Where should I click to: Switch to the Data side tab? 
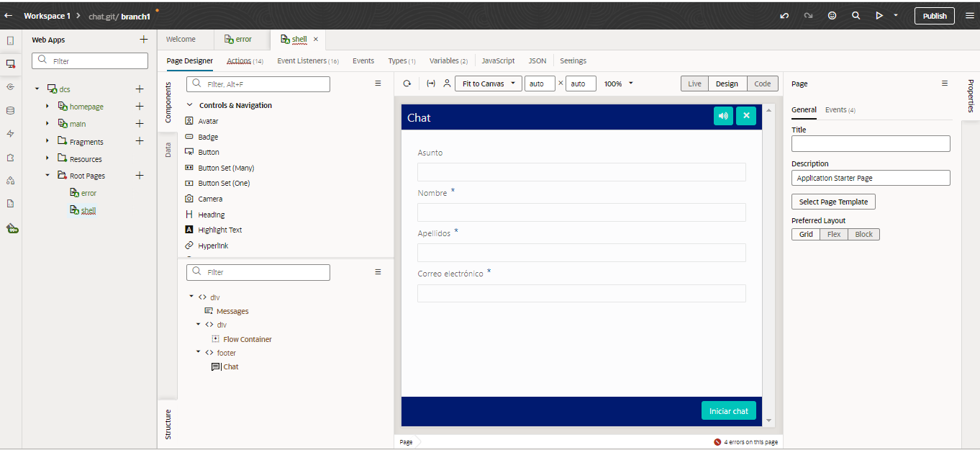pos(168,150)
